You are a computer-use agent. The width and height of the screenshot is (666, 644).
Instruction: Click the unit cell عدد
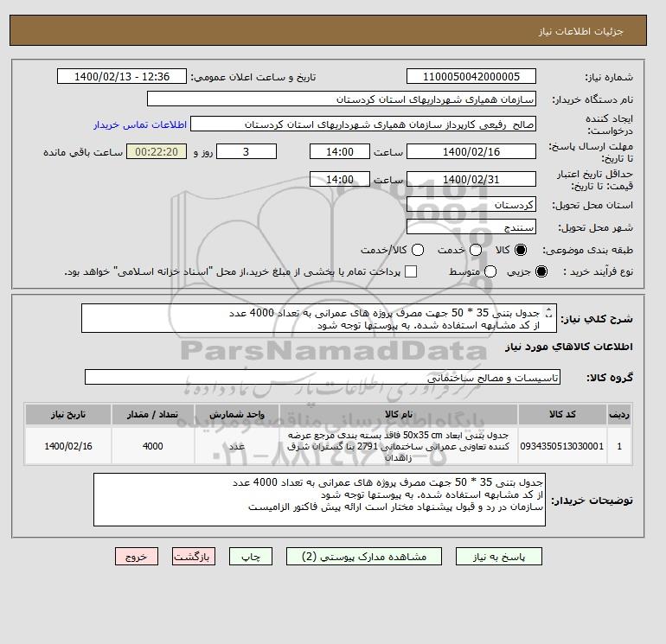[237, 446]
